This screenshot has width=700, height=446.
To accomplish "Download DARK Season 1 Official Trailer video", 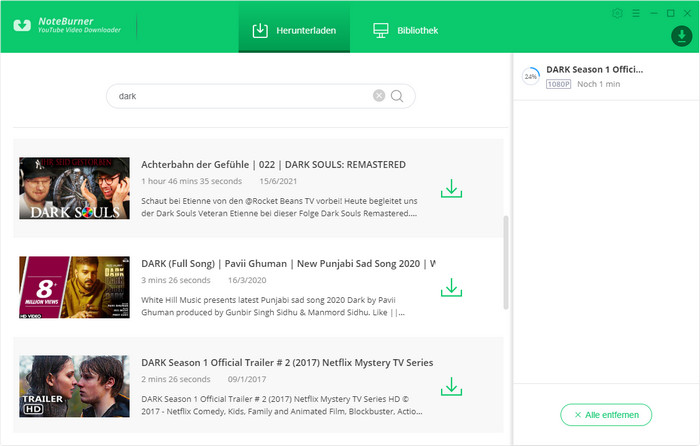I will [451, 387].
